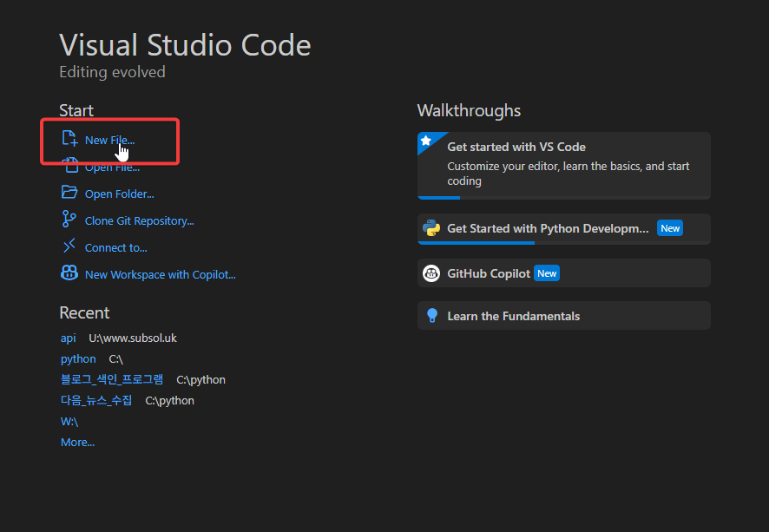769x532 pixels.
Task: Open Learn the Fundamentals walkthrough
Action: coord(564,315)
